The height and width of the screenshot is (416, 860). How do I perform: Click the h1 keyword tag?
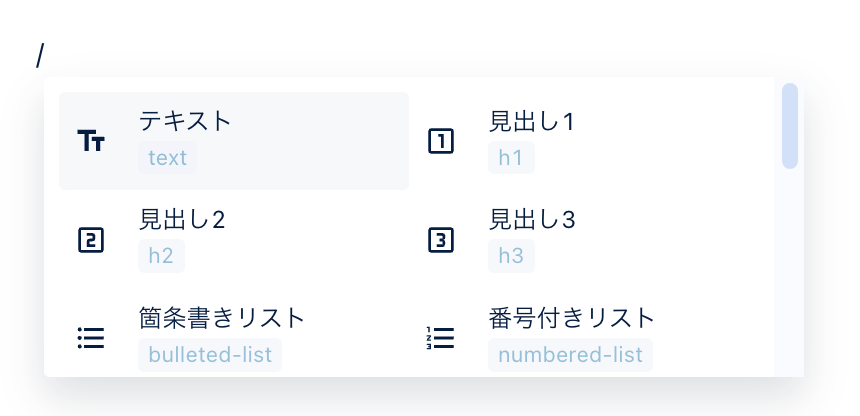click(511, 158)
